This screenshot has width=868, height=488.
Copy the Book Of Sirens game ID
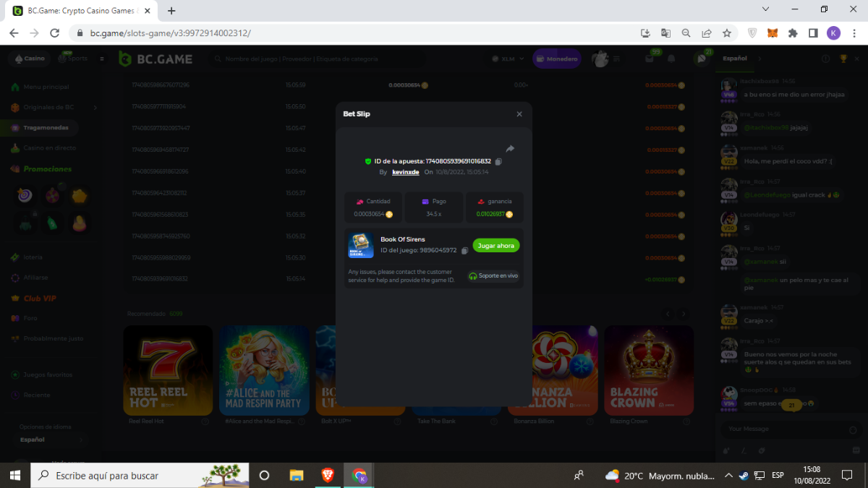click(464, 251)
